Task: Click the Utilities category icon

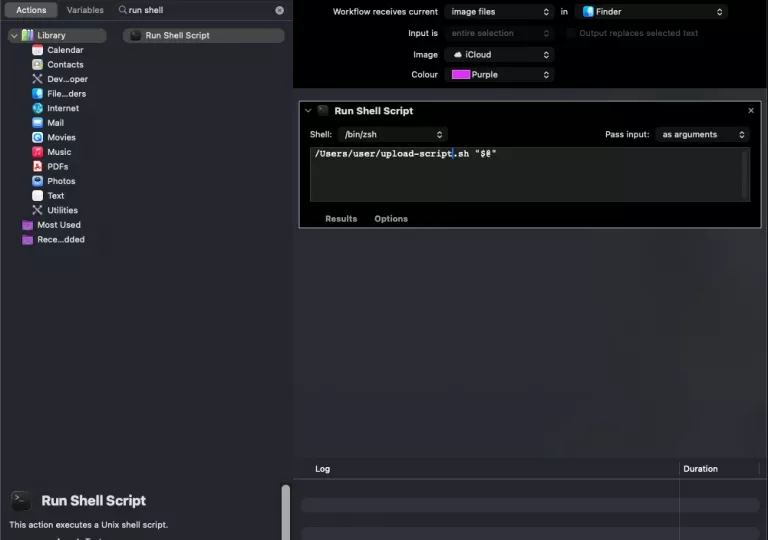Action: (x=38, y=210)
